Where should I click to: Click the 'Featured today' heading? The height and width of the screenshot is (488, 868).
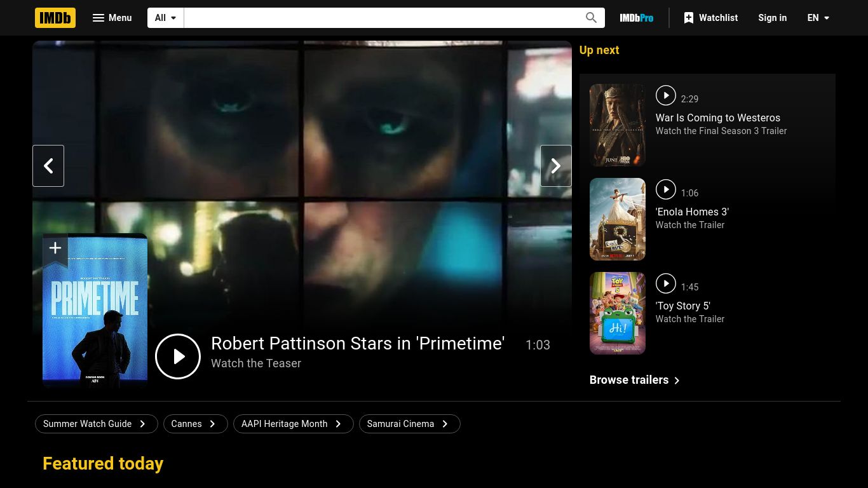pyautogui.click(x=103, y=464)
